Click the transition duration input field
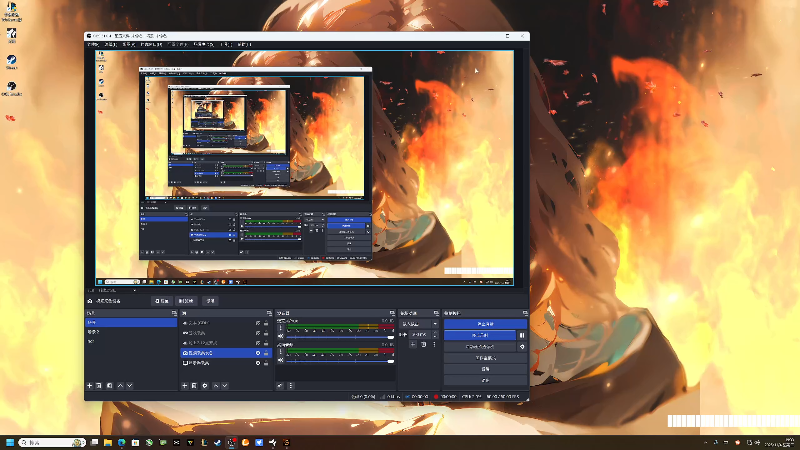This screenshot has height=450, width=800. tap(419, 335)
